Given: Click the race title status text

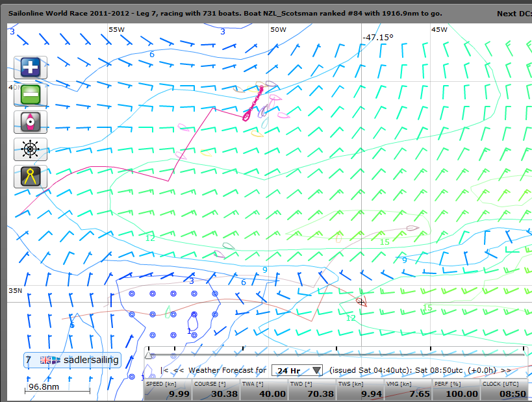Looking at the screenshot, I should pyautogui.click(x=225, y=14).
